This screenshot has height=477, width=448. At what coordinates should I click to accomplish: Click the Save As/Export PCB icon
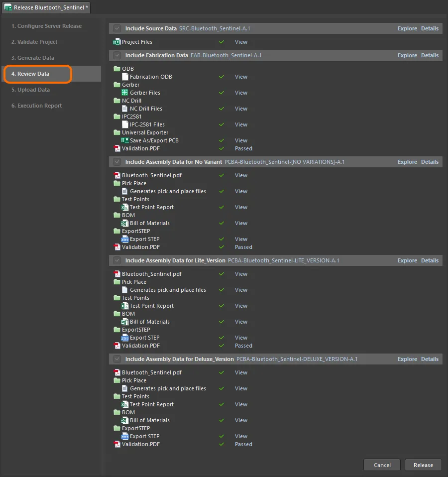(x=125, y=141)
